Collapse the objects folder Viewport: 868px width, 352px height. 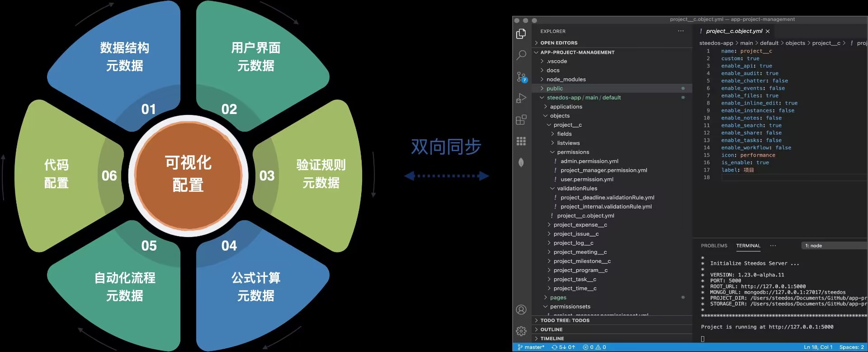[612, 116]
